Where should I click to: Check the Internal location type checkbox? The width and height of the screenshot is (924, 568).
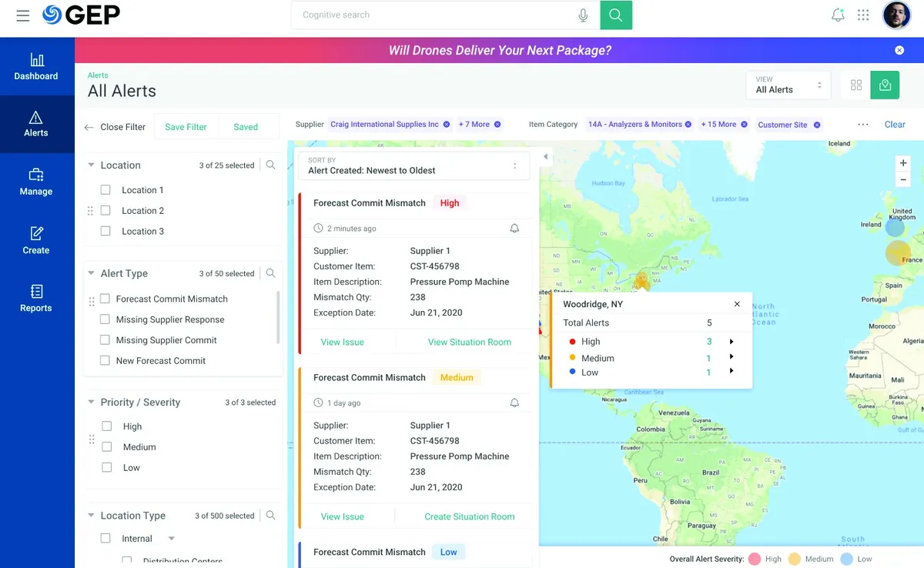click(105, 539)
